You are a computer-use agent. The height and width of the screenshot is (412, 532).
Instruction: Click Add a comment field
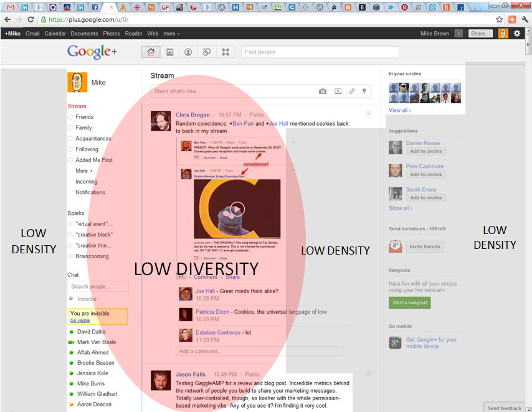point(259,351)
